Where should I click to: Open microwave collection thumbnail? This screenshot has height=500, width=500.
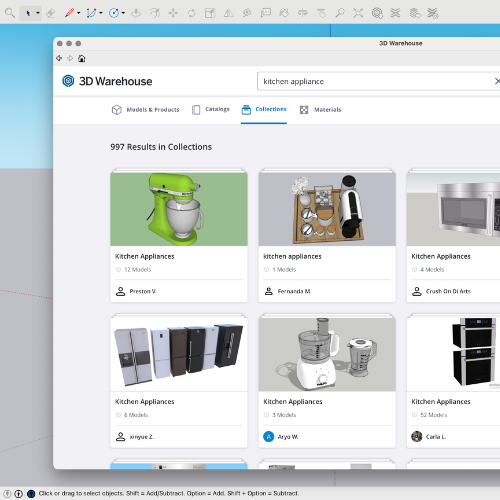click(453, 209)
